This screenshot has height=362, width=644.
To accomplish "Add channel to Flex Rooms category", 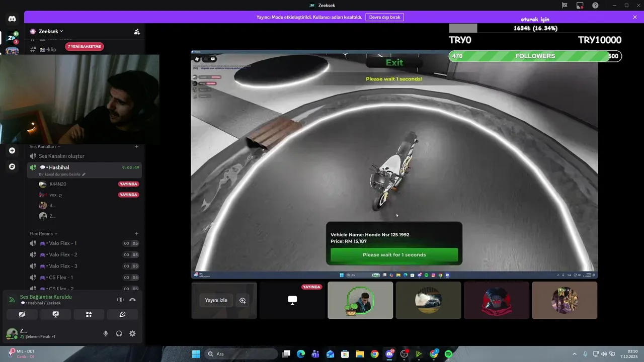I will [136, 233].
